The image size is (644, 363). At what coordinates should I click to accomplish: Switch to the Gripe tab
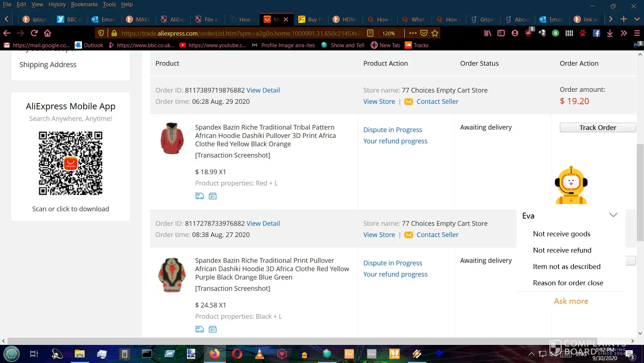(x=483, y=19)
